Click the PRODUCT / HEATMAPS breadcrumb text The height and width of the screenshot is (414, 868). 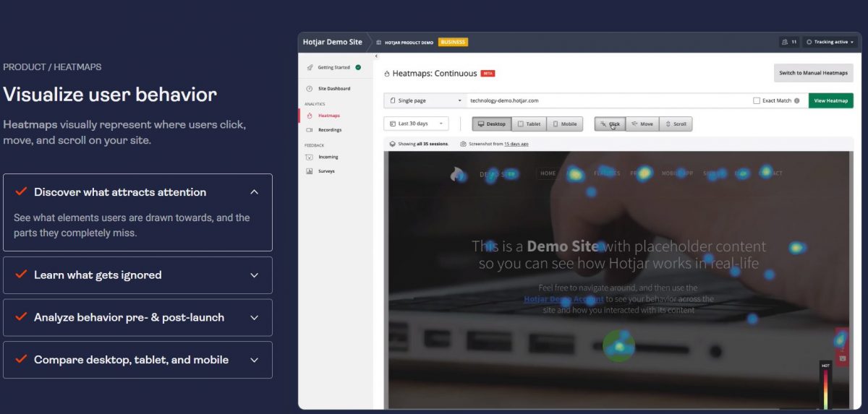pos(52,67)
